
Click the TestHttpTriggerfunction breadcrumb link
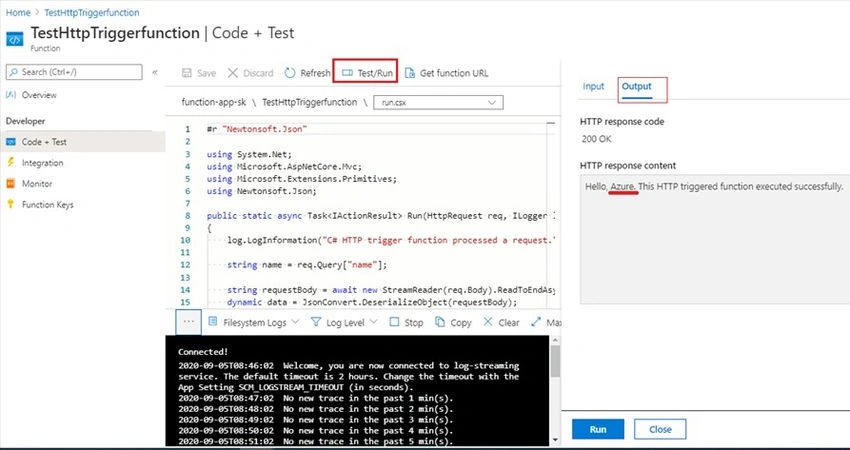[x=92, y=12]
